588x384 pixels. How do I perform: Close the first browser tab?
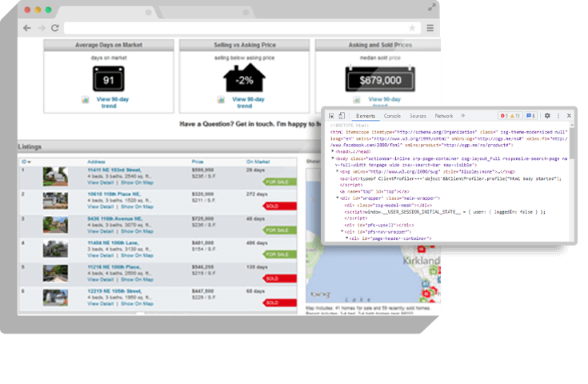click(x=149, y=12)
